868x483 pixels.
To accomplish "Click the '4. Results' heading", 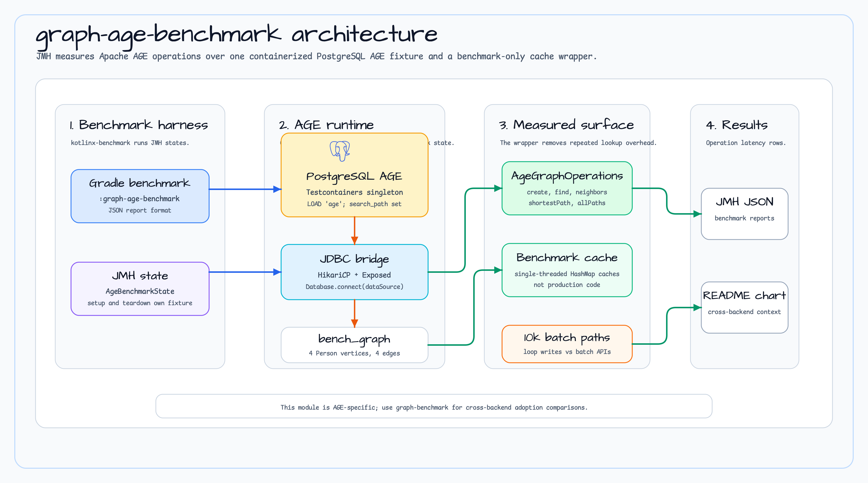I will coord(737,125).
